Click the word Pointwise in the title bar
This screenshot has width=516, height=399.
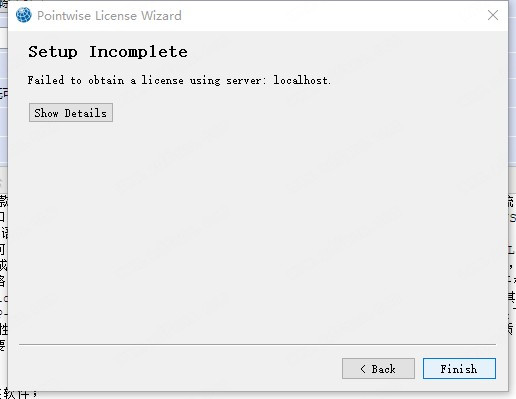pos(64,16)
